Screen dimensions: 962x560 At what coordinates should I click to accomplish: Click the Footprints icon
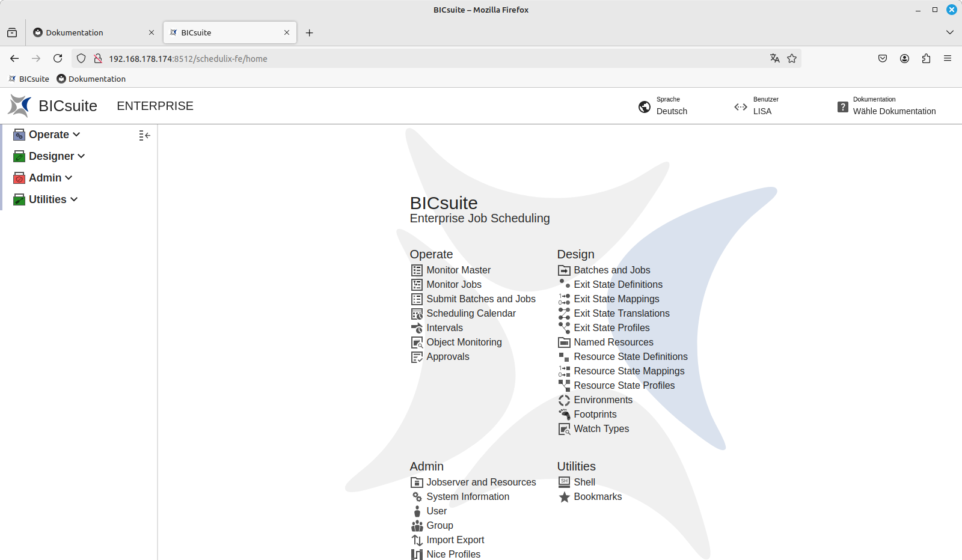point(564,415)
